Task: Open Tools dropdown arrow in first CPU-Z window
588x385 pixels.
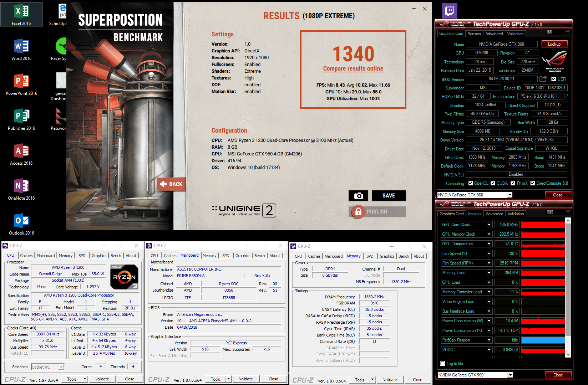Action: [x=85, y=379]
